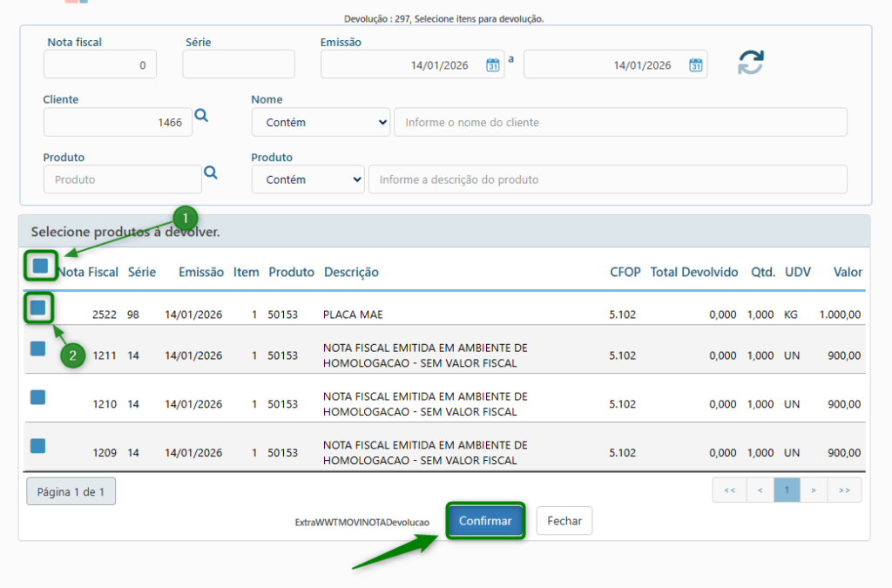Click the refresh arrows icon
892x588 pixels.
point(750,63)
